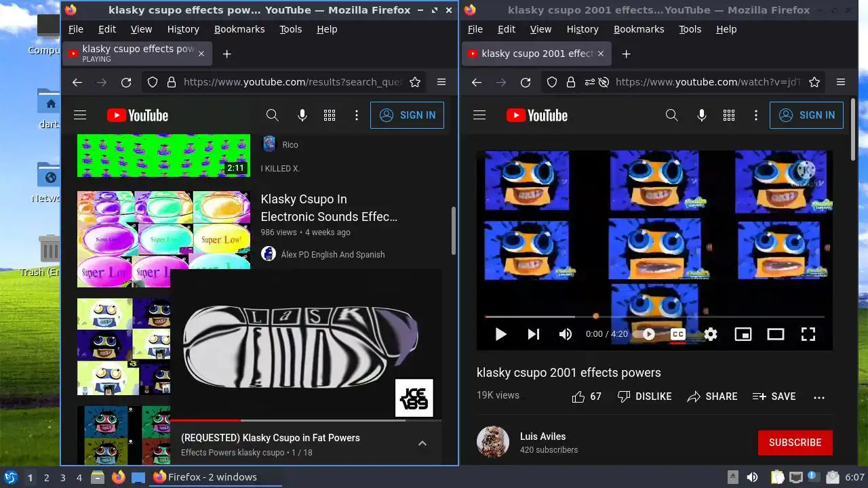Open History menu in left Firefox window
Image resolution: width=868 pixels, height=488 pixels.
point(183,29)
